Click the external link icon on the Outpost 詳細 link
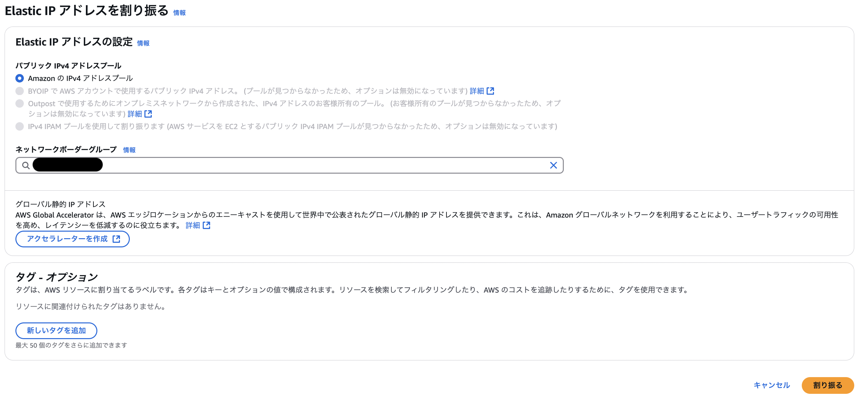This screenshot has height=403, width=868. 148,114
